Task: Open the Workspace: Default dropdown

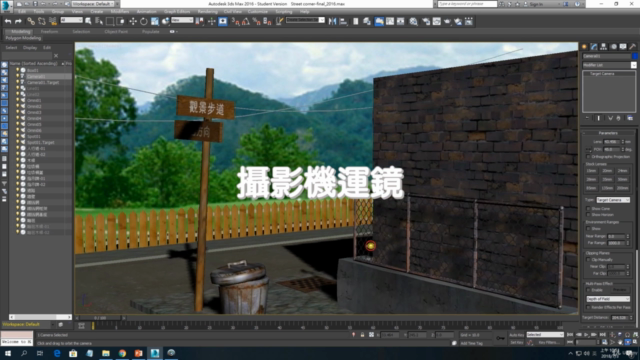Action: [93, 4]
